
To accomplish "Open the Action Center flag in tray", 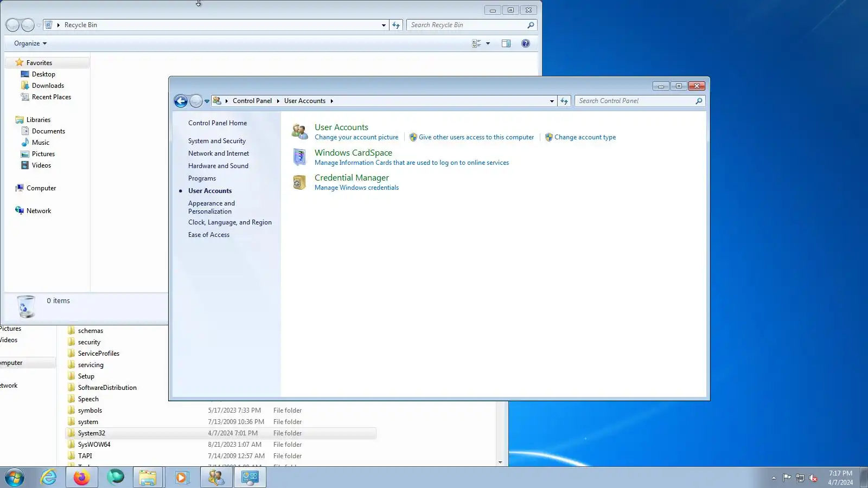I will 787,478.
